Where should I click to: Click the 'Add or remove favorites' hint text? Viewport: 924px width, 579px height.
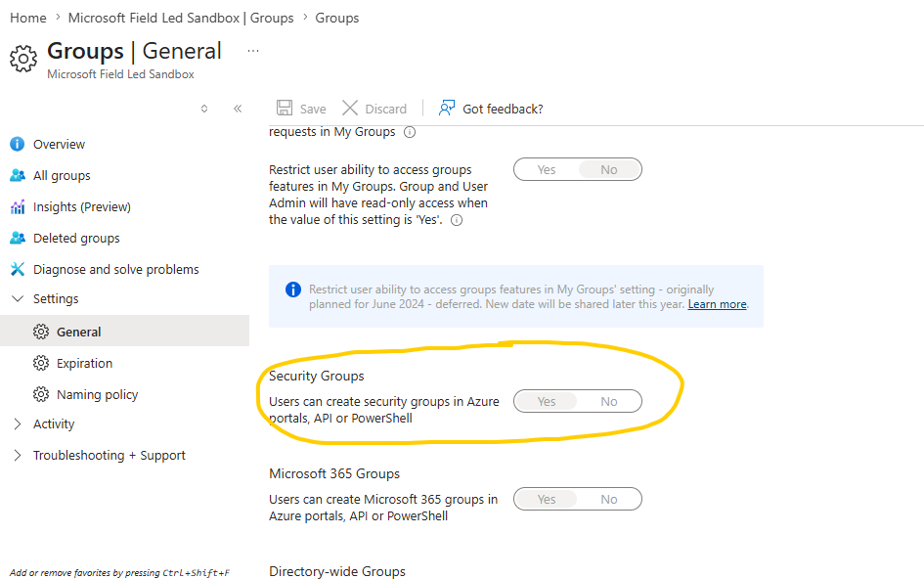point(119,572)
